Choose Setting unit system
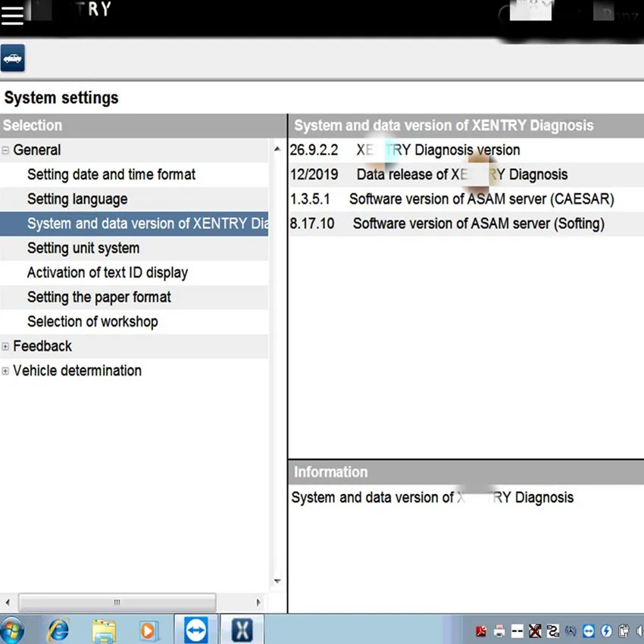Viewport: 644px width, 644px height. click(83, 248)
